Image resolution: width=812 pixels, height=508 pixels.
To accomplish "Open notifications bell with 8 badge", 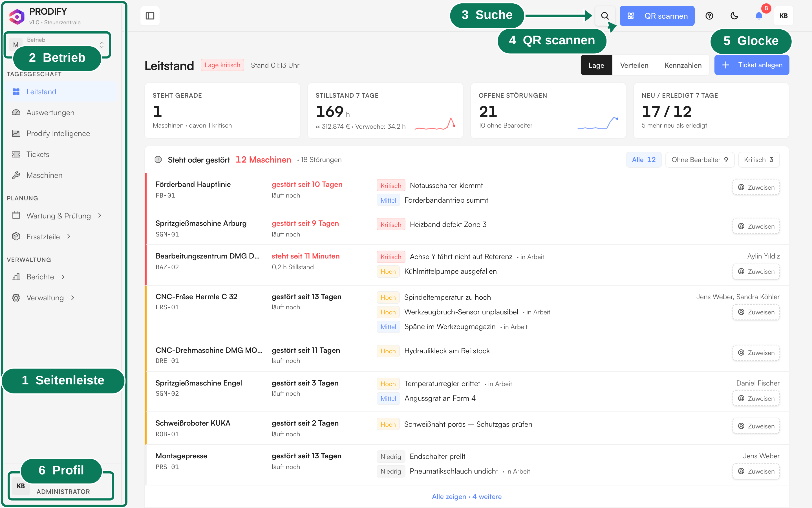I will click(x=759, y=16).
